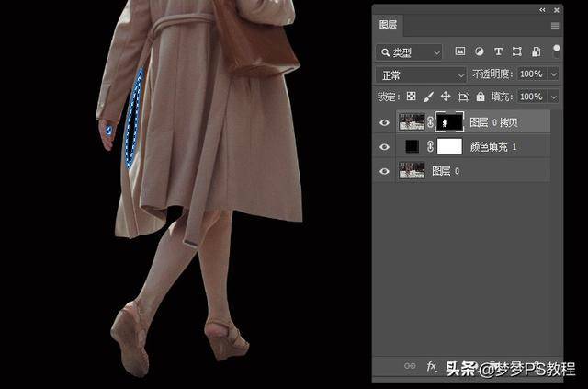Filter layers by shape type icon
Viewport: 588px width, 389px height.
516,51
